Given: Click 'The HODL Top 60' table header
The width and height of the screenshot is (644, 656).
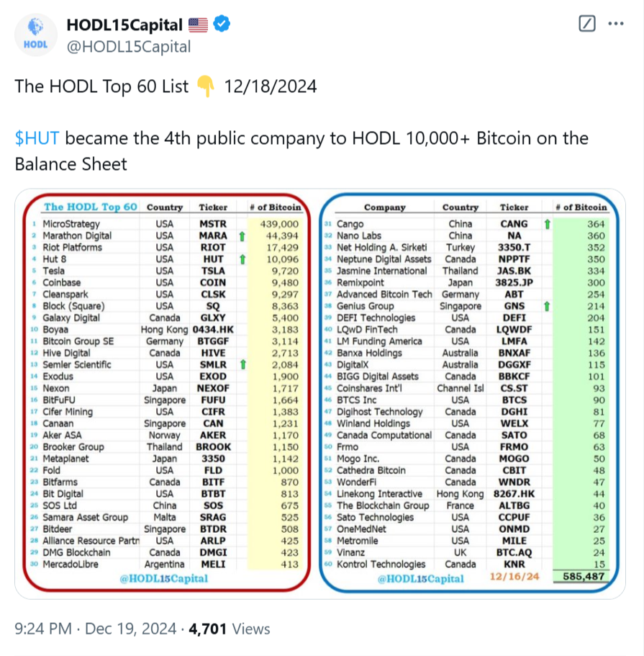Looking at the screenshot, I should click(90, 207).
